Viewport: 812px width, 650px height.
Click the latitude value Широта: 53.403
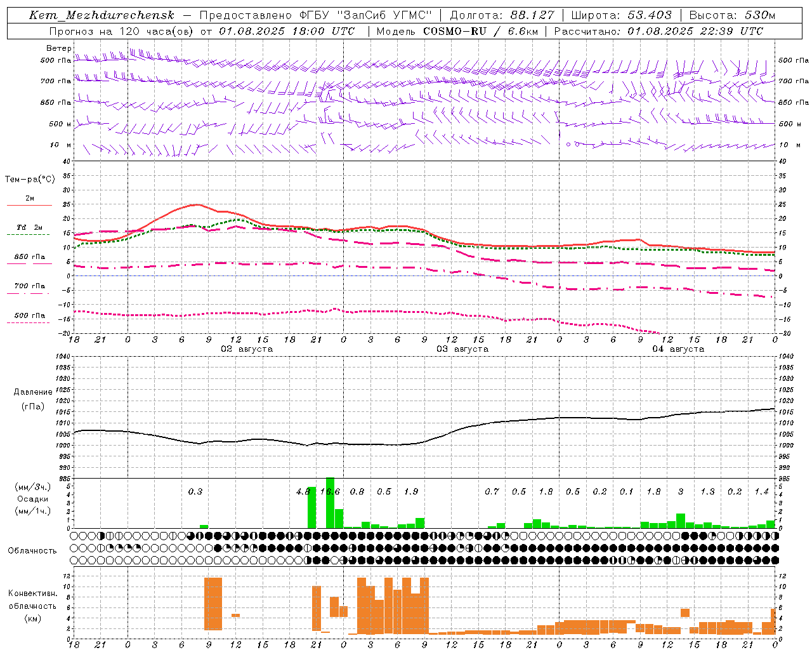[x=622, y=15]
